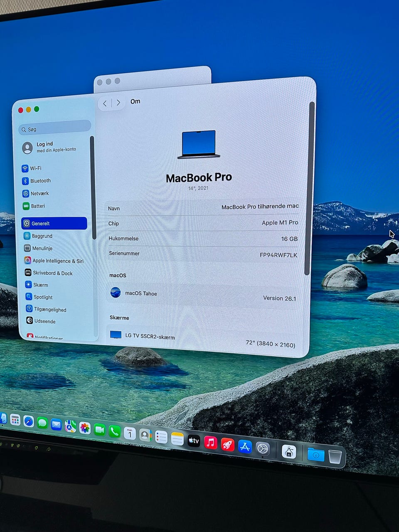Go forward with the right chevron button

click(118, 103)
